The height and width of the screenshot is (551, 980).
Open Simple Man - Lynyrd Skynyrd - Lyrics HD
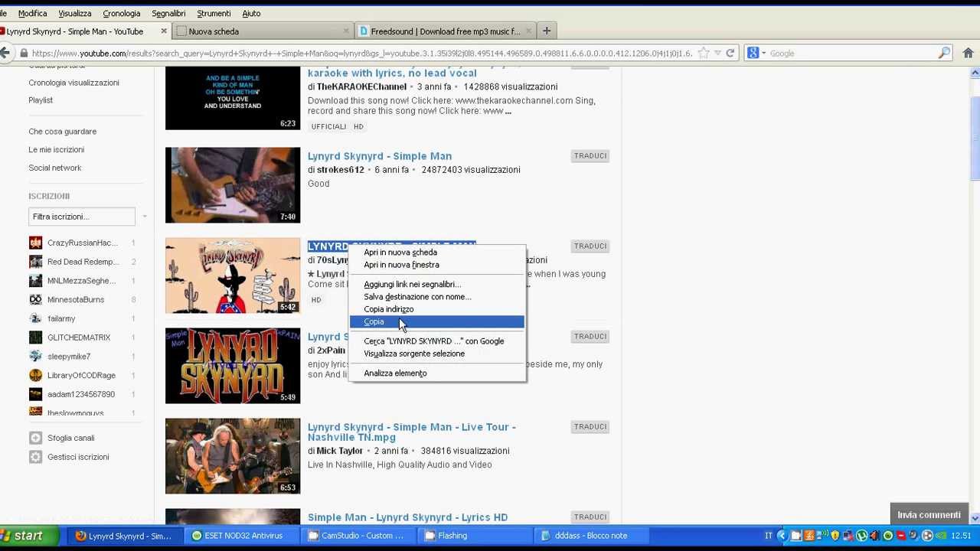tap(407, 517)
